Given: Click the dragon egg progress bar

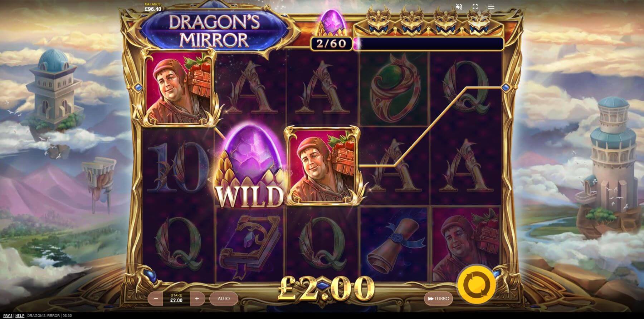Looking at the screenshot, I should [x=428, y=44].
